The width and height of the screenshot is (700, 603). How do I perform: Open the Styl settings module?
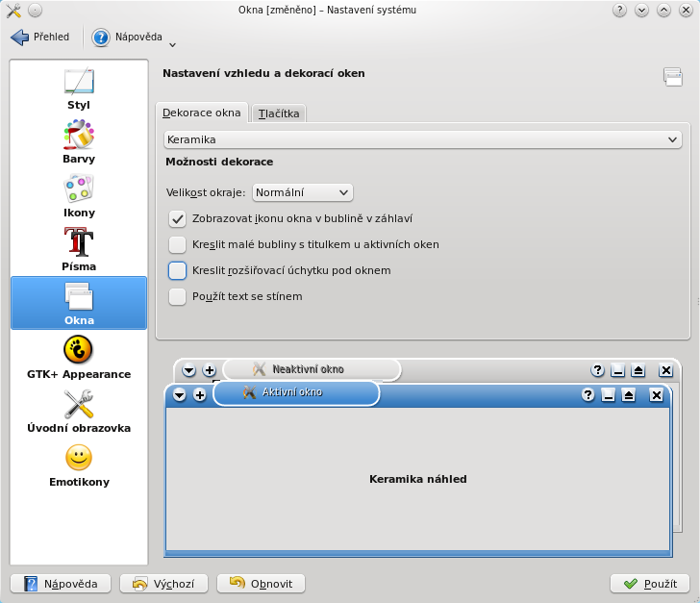coord(79,88)
